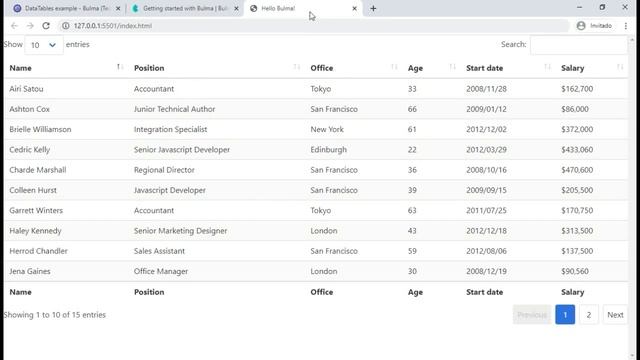The width and height of the screenshot is (640, 360).
Task: Sort by Name column sort arrows
Action: pyautogui.click(x=119, y=67)
